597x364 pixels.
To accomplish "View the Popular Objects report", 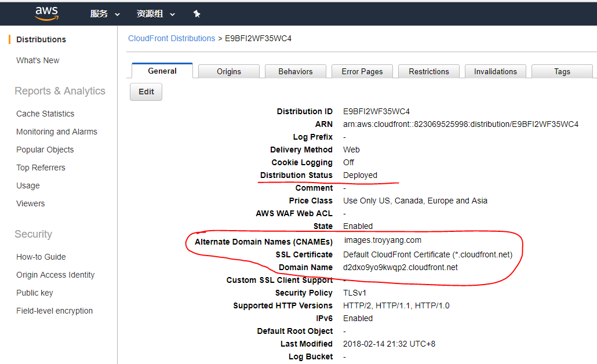I will pos(45,150).
